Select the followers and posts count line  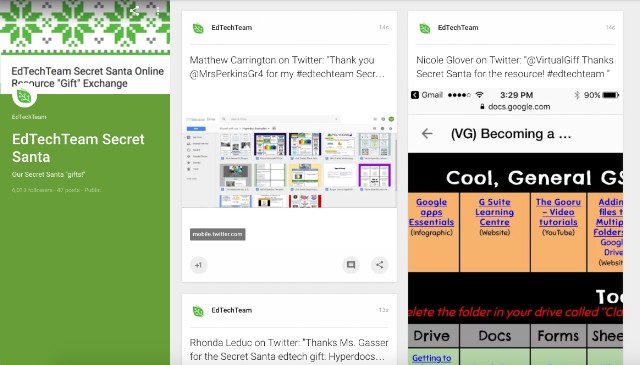point(56,190)
